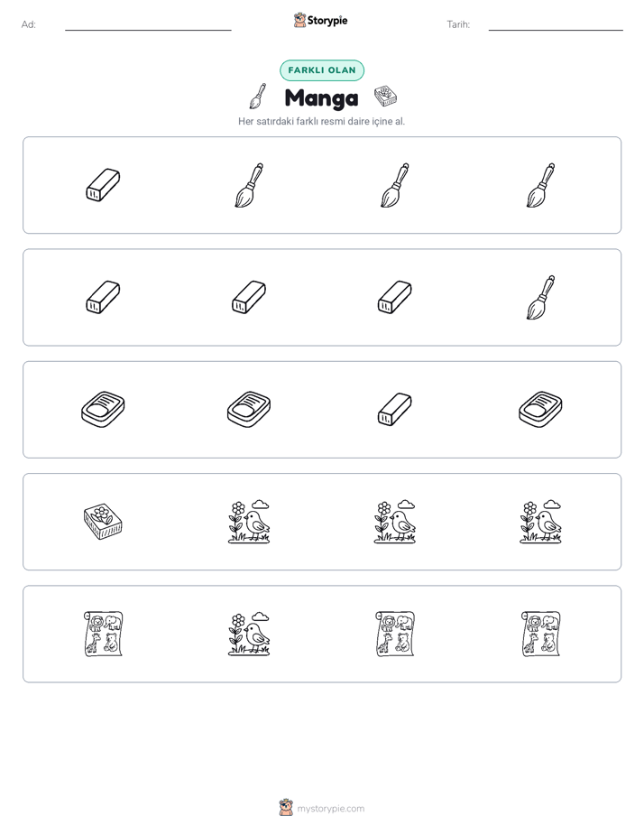Select the bird picture in the fifth row
The width and height of the screenshot is (644, 834).
pos(249,634)
